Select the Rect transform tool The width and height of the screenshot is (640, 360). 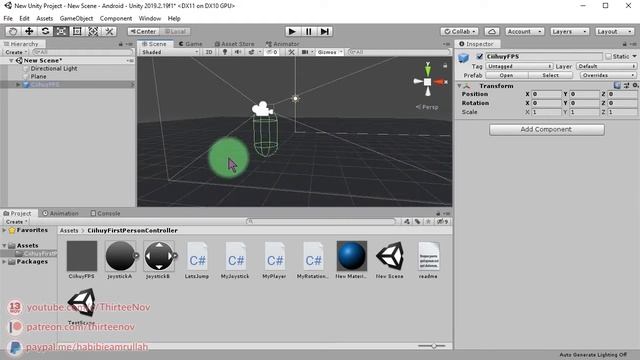point(77,31)
